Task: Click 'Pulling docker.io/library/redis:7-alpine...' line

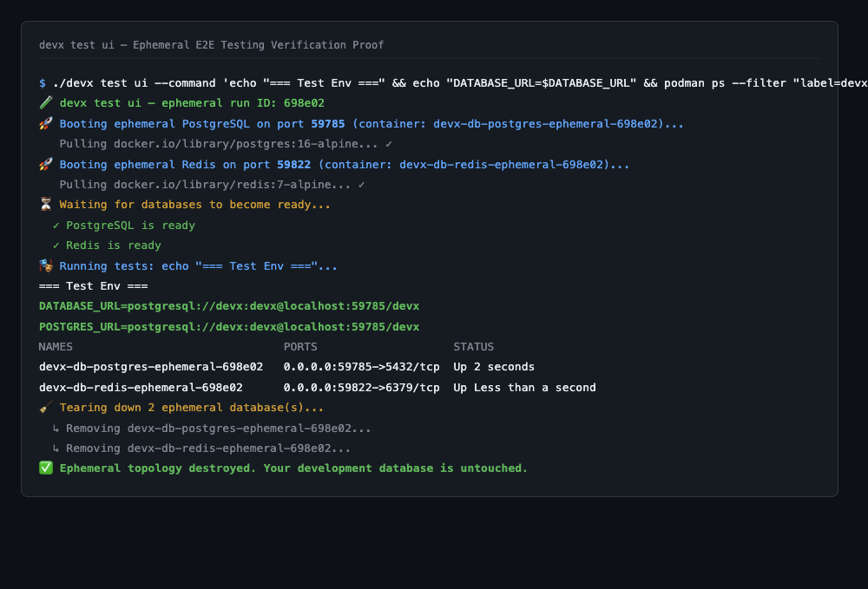Action: point(212,185)
